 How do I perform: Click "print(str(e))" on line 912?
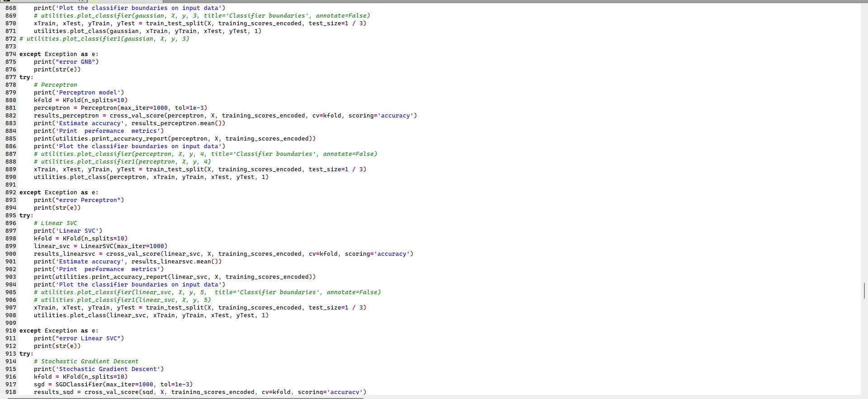coord(57,346)
